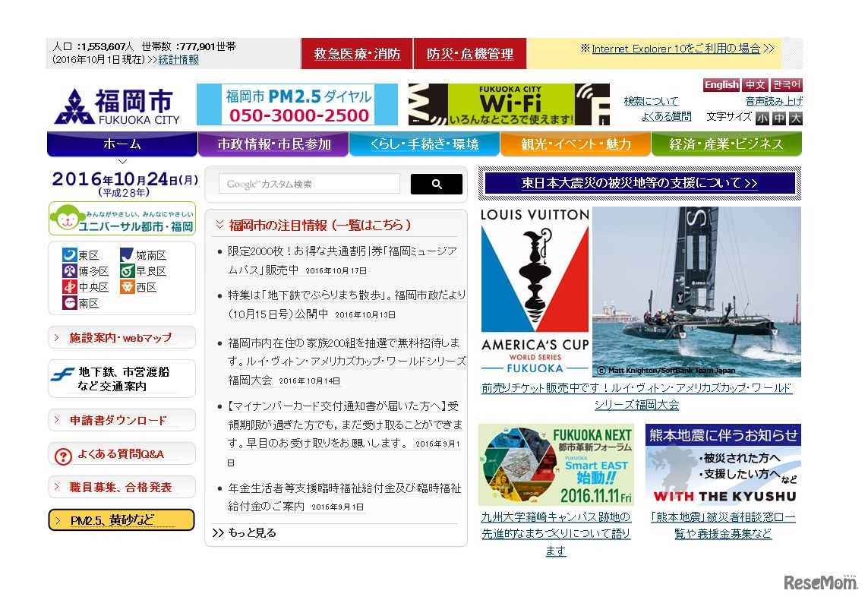
Task: Click the Google custom search field
Action: coord(309,184)
